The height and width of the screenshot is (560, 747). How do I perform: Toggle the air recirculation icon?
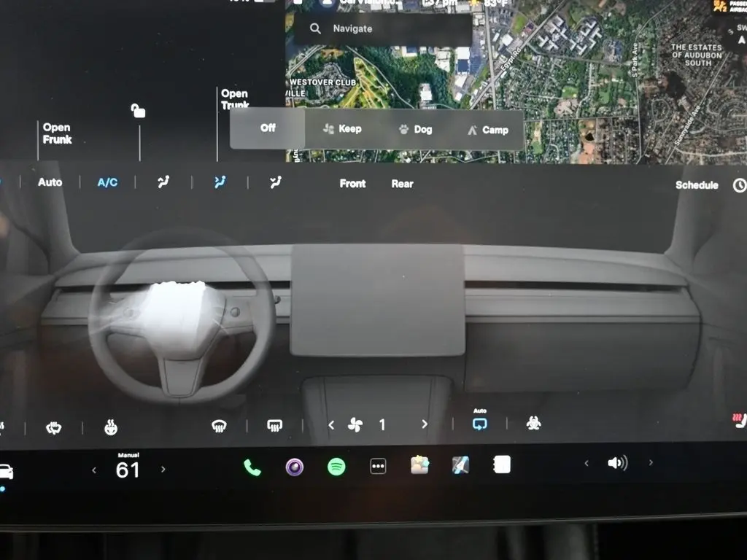479,423
